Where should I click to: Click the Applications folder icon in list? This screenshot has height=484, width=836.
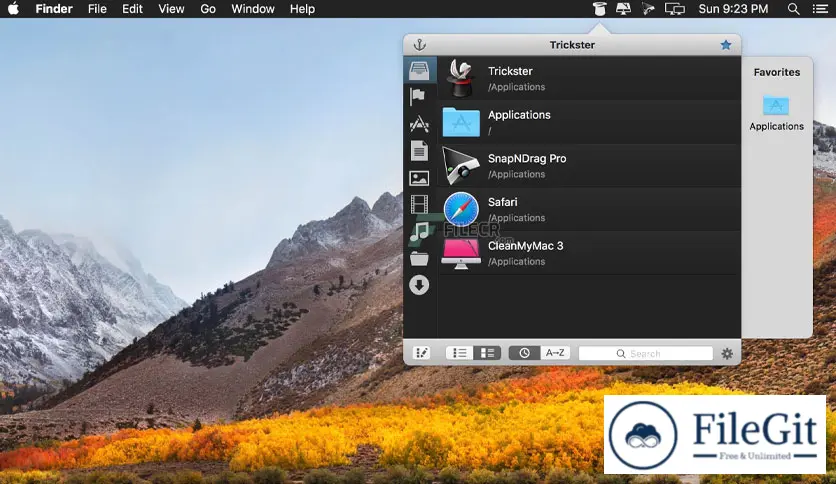[x=461, y=122]
